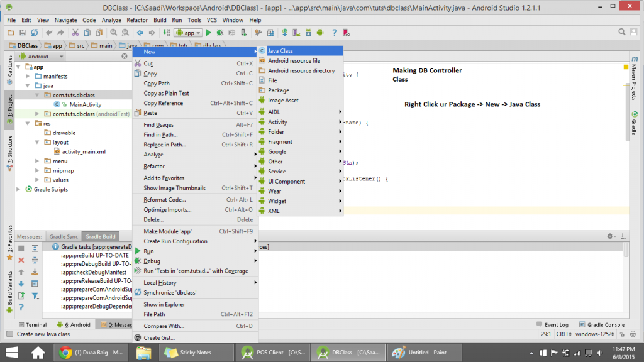Toggle the Event Log panel

556,324
